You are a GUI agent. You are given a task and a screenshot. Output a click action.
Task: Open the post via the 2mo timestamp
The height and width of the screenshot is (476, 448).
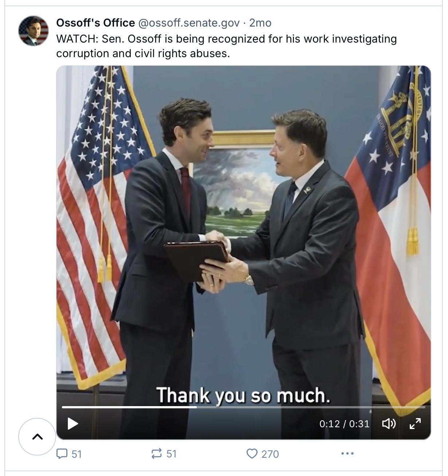[x=260, y=23]
